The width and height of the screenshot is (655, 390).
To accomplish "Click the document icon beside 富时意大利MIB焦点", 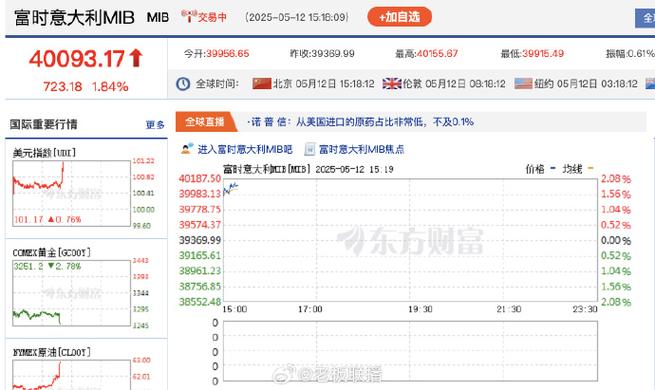I will pos(310,149).
